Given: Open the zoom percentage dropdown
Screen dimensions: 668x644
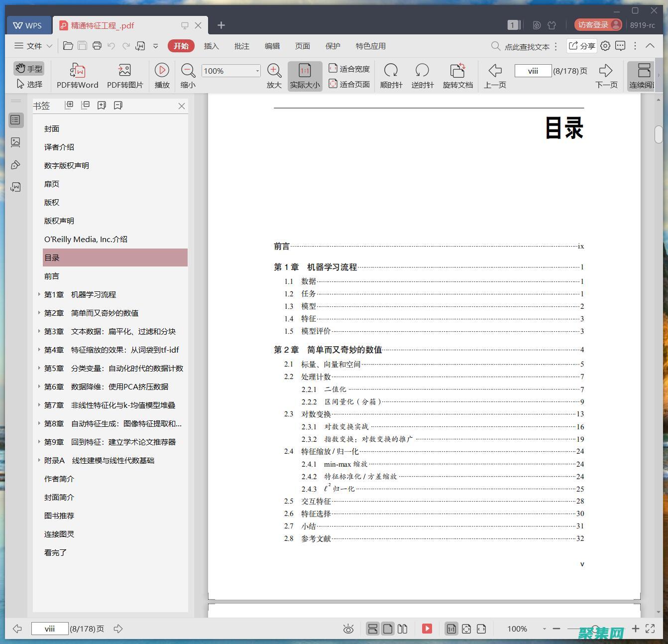Looking at the screenshot, I should 257,71.
